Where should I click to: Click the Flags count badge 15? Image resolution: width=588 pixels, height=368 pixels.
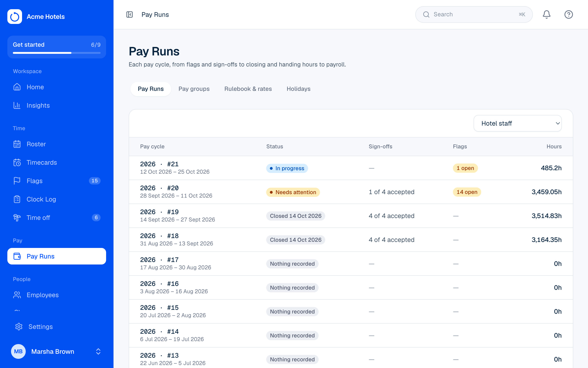coord(95,181)
